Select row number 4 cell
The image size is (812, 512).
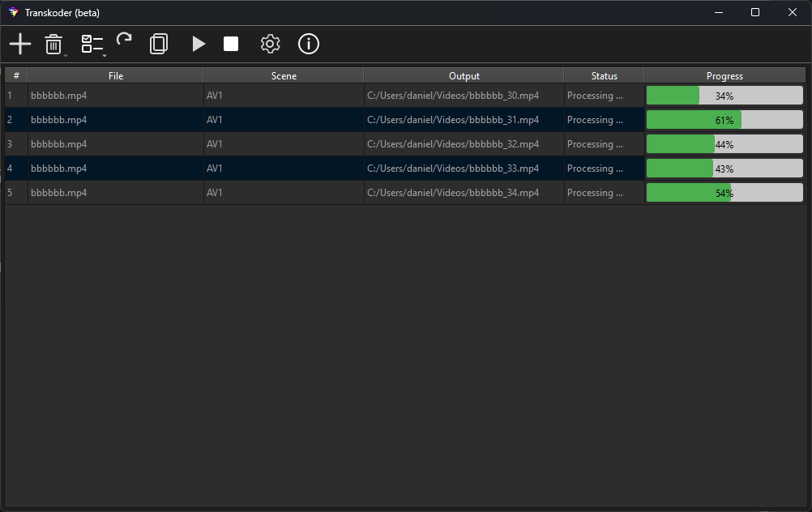coord(16,169)
